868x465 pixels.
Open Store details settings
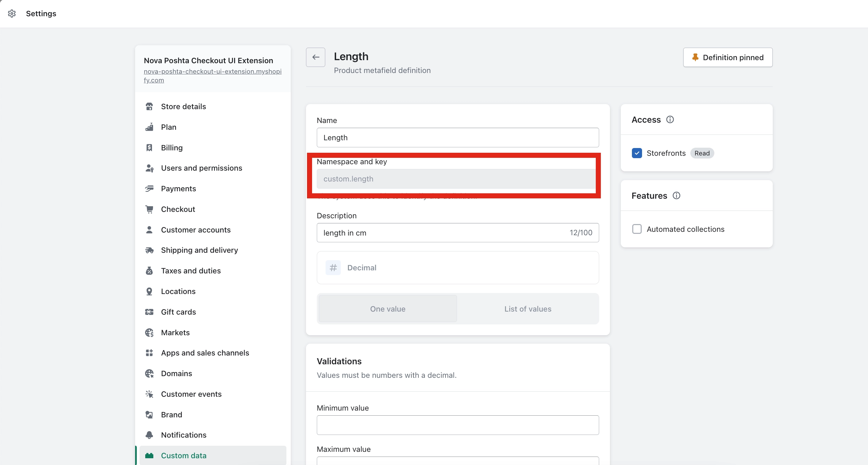tap(213, 106)
